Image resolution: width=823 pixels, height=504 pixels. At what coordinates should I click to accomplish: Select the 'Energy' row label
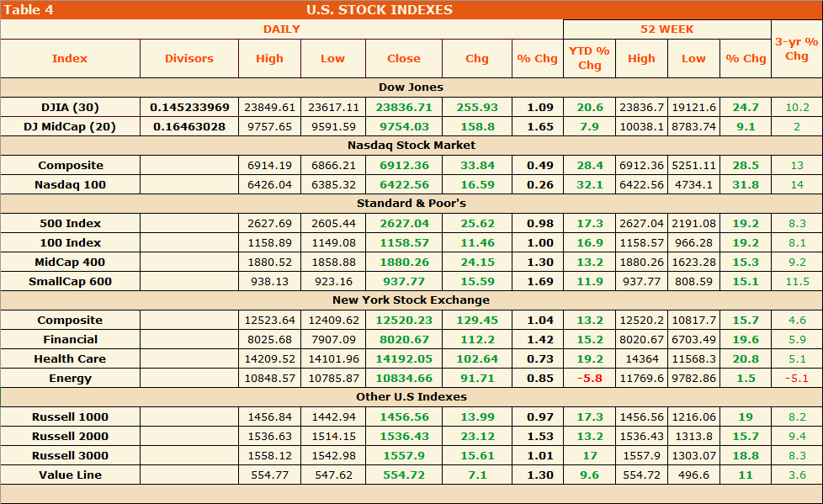tap(71, 379)
